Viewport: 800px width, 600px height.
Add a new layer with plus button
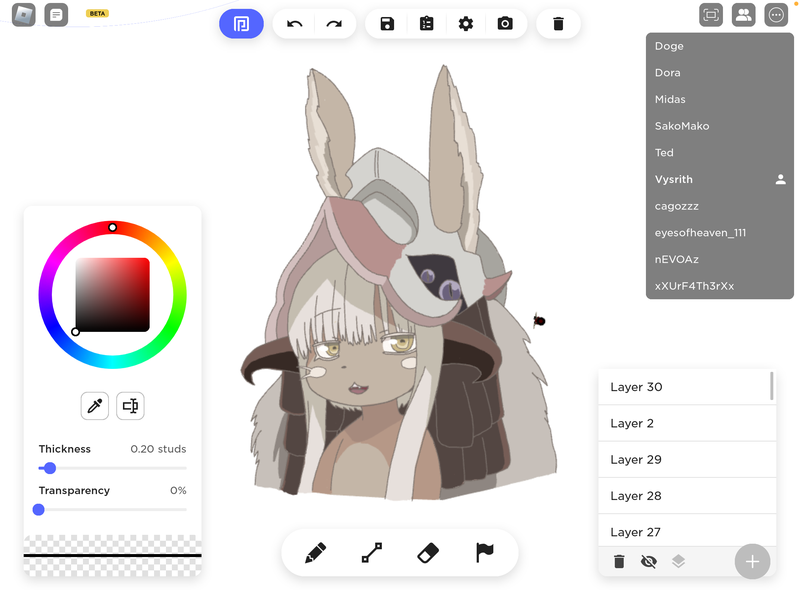(x=752, y=562)
